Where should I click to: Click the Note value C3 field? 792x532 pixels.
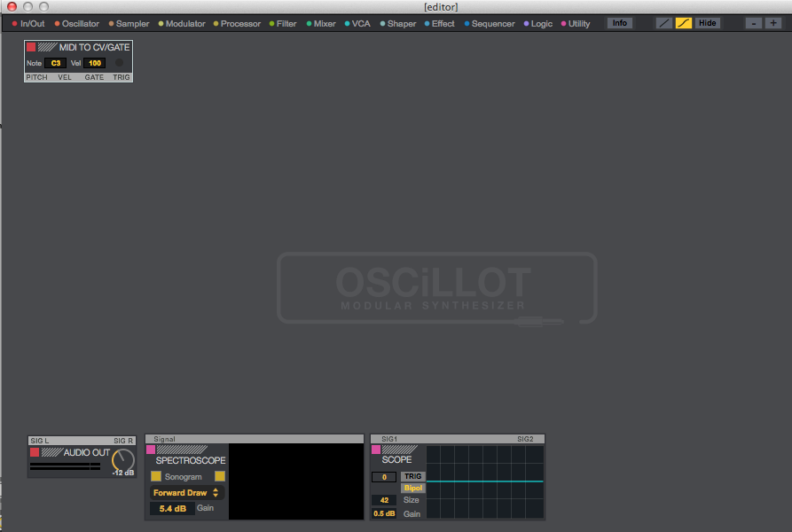point(56,63)
